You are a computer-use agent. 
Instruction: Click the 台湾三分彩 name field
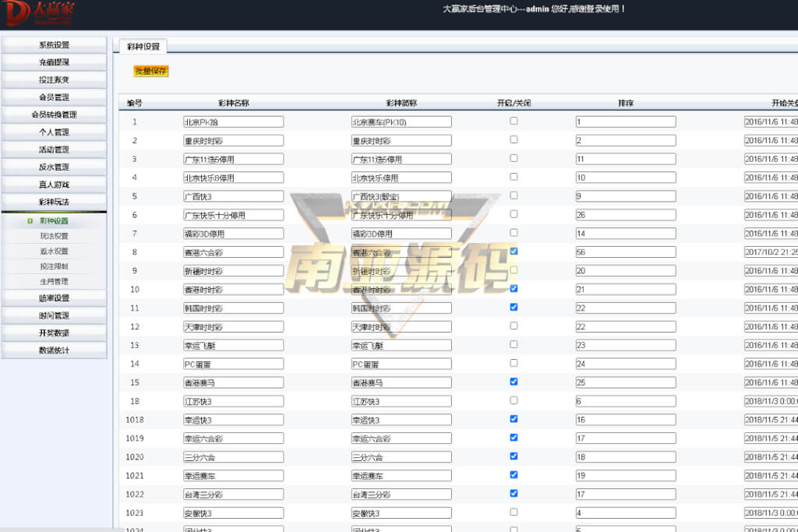[x=234, y=495]
